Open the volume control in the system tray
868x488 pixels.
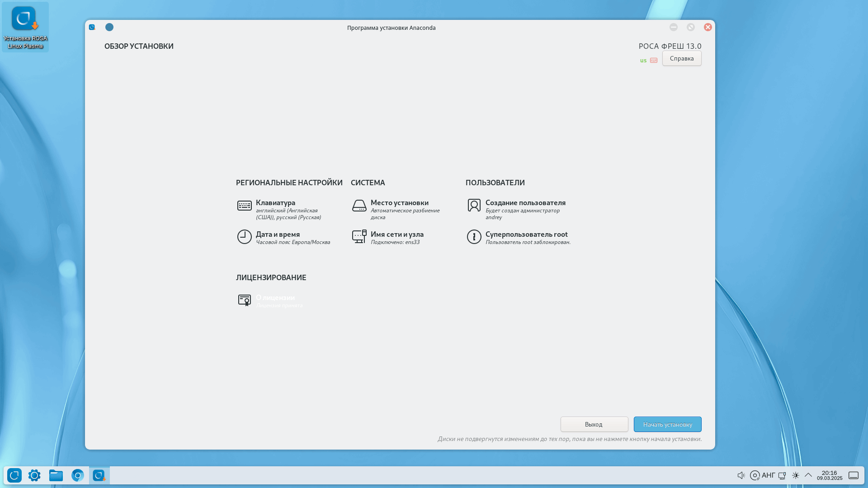[741, 475]
